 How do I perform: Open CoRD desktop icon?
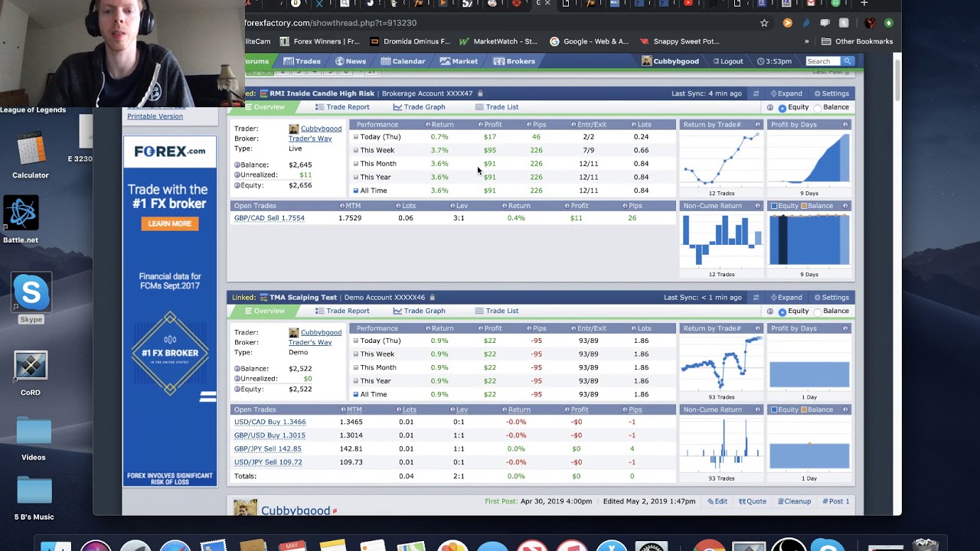tap(31, 373)
